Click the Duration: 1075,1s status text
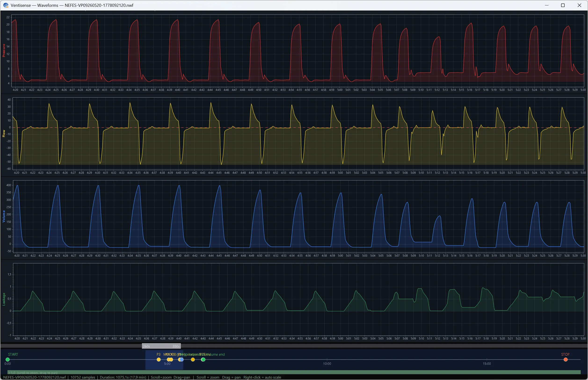 coord(123,377)
